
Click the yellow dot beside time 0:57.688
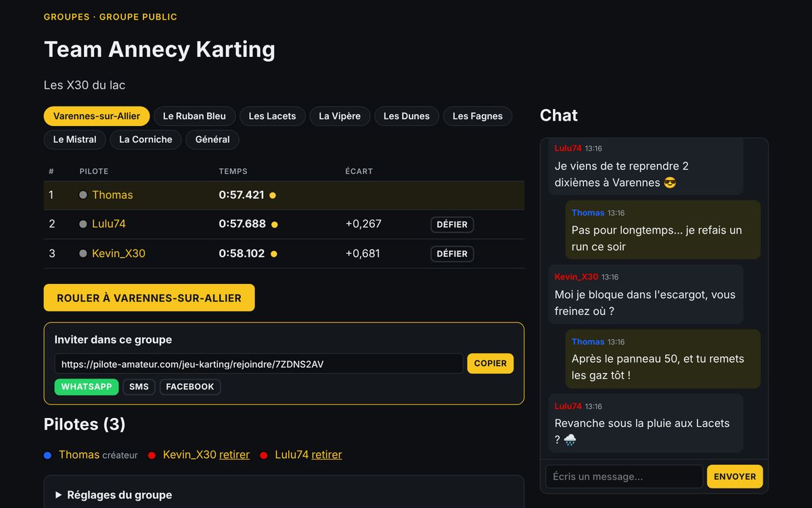pos(274,224)
